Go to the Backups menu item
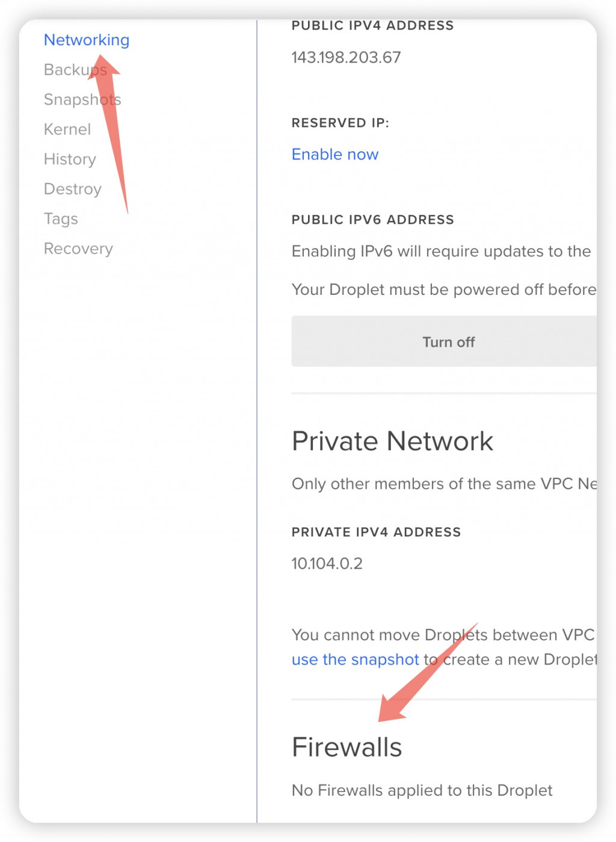 (75, 70)
